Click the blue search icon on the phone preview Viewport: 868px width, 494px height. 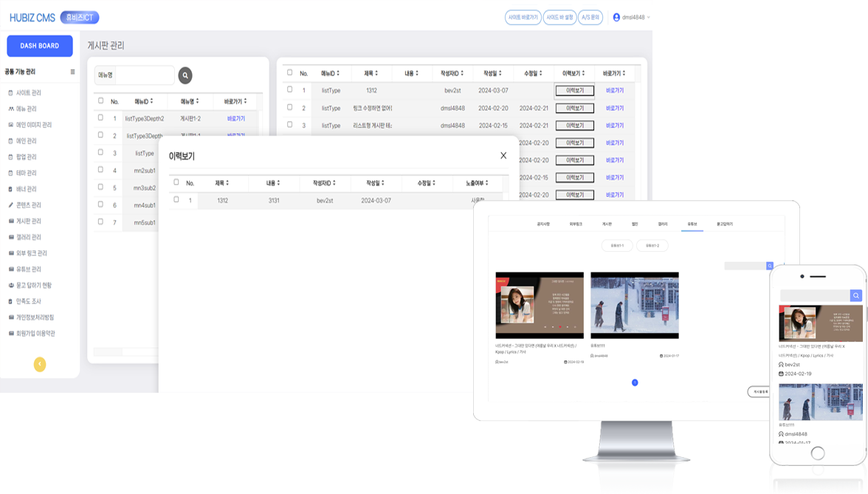(x=856, y=295)
